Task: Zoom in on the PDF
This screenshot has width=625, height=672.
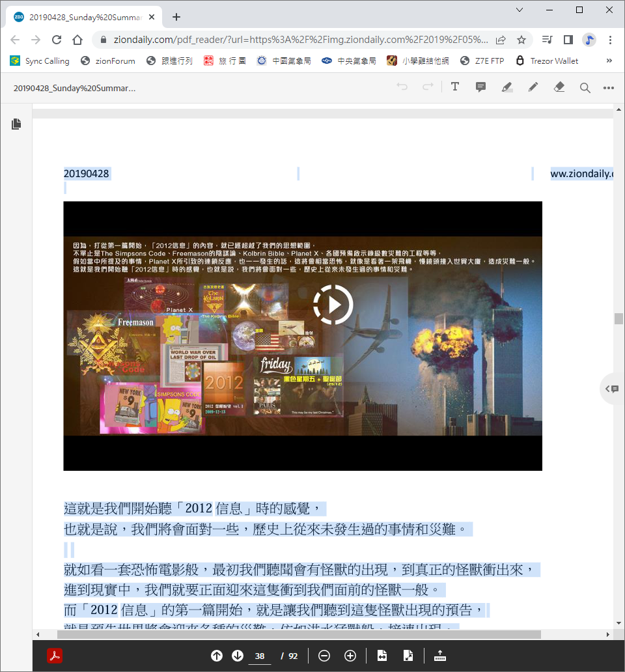Action: click(350, 656)
